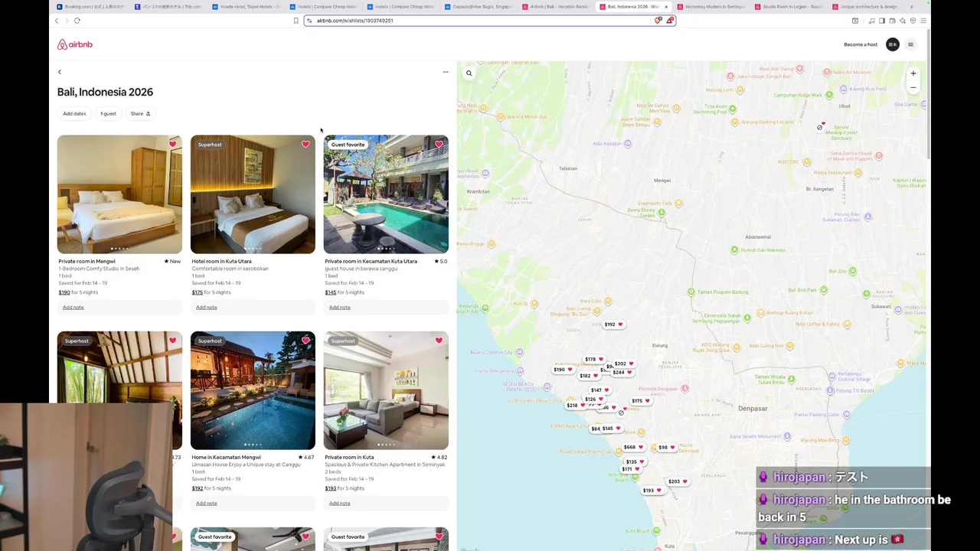Viewport: 980px width, 551px height.
Task: Open the Leo AI sparkle icon
Action: tap(903, 21)
